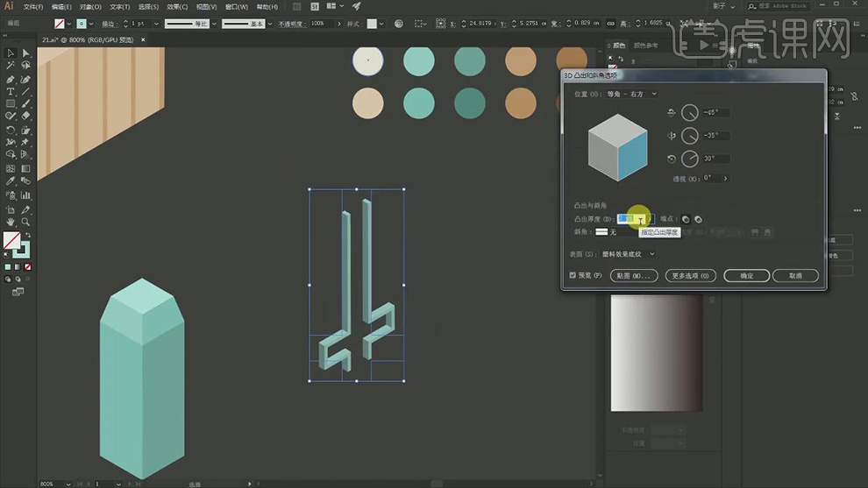Open the 位置 position dropdown
Screen dimensions: 868x488
tap(630, 94)
